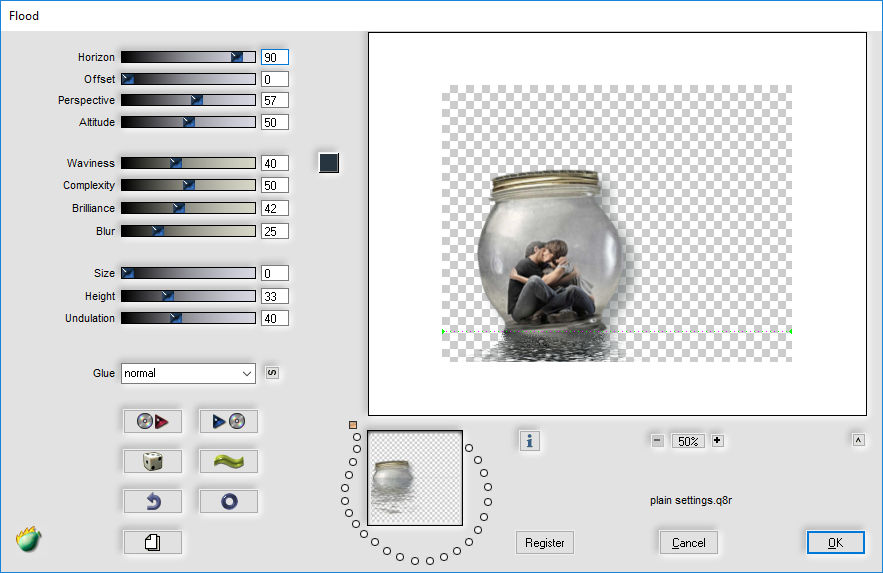Focus the Undulation value field

tap(275, 318)
